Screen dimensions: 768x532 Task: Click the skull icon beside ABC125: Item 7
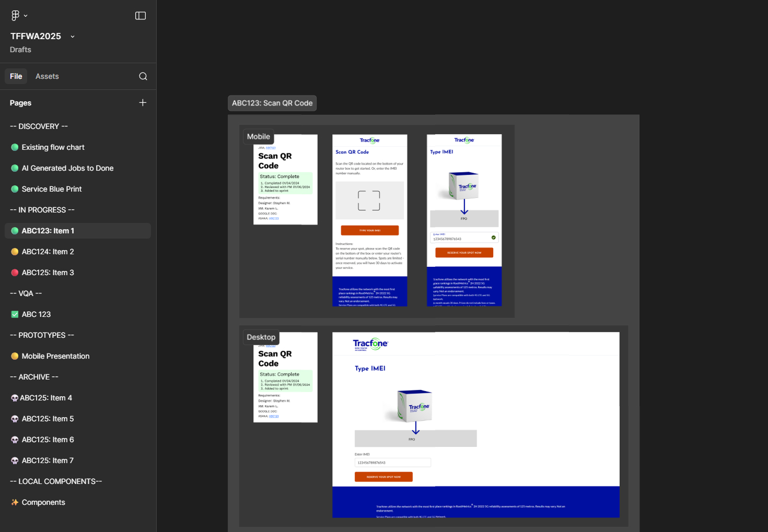[x=14, y=460]
